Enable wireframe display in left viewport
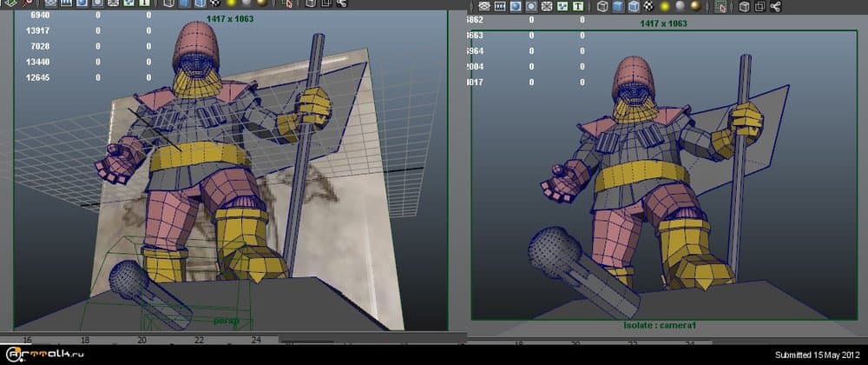This screenshot has height=365, width=868. pos(168,3)
